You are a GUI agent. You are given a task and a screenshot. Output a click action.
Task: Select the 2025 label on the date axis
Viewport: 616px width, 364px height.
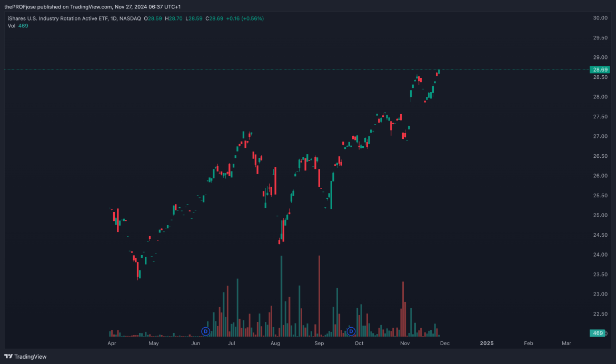click(486, 343)
